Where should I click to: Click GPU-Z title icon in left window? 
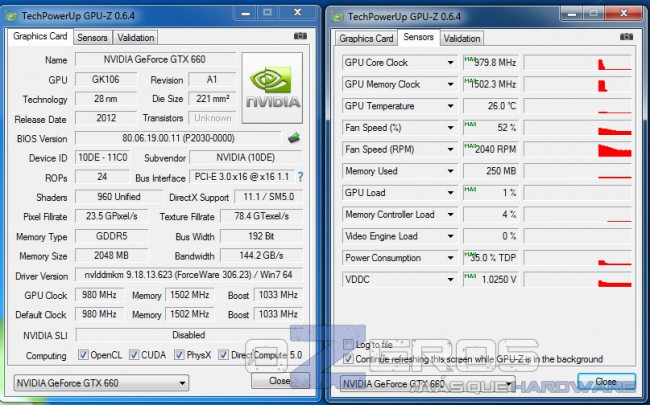click(x=11, y=16)
